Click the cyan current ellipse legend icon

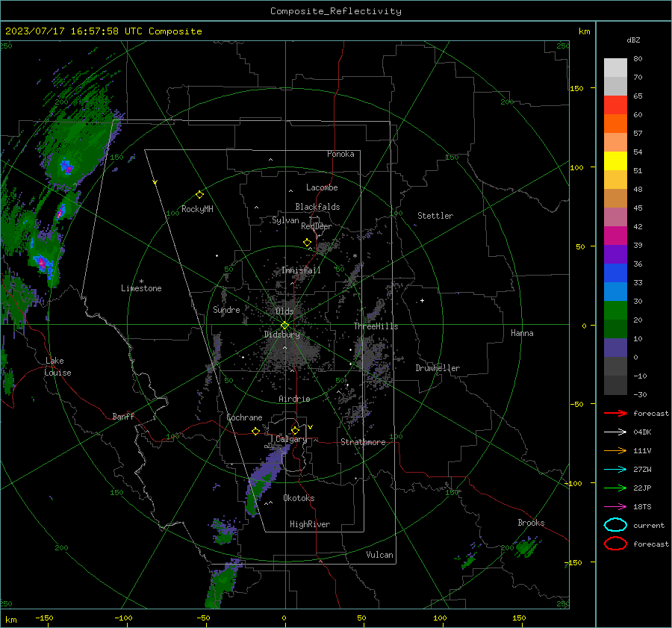point(615,525)
